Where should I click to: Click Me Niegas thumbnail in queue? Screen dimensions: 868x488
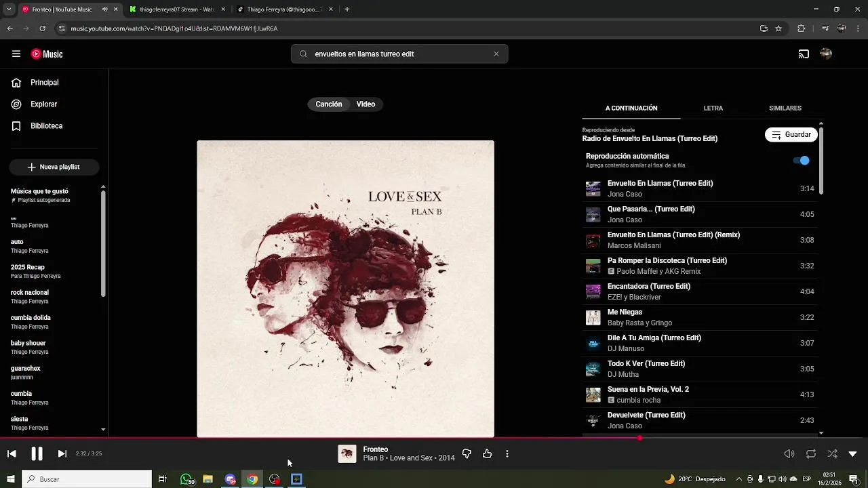tap(593, 317)
